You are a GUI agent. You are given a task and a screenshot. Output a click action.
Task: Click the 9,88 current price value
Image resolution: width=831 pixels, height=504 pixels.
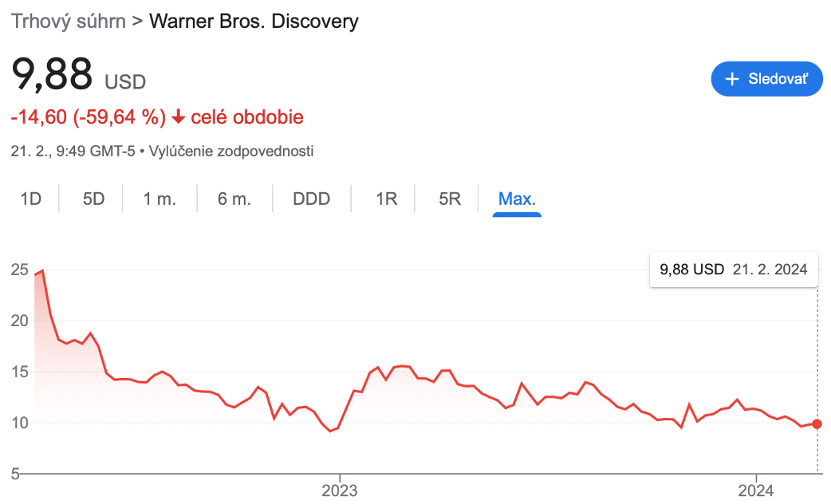click(53, 75)
